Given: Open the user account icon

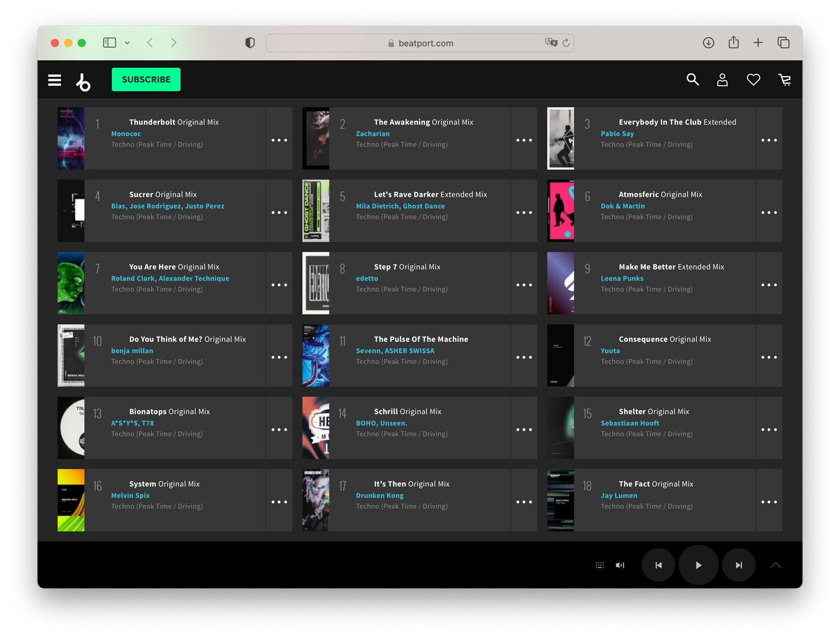Looking at the screenshot, I should pyautogui.click(x=722, y=79).
